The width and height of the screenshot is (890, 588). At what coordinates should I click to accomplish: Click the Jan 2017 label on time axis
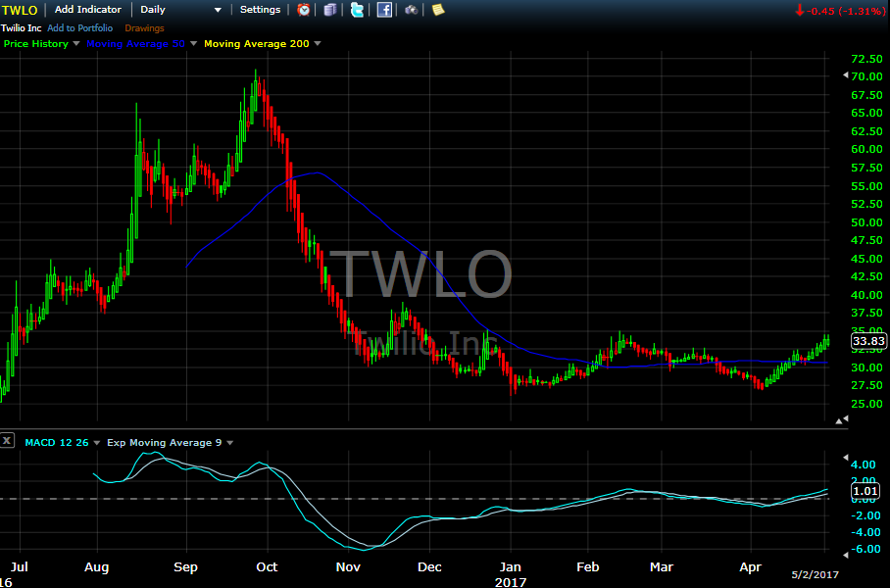[511, 574]
